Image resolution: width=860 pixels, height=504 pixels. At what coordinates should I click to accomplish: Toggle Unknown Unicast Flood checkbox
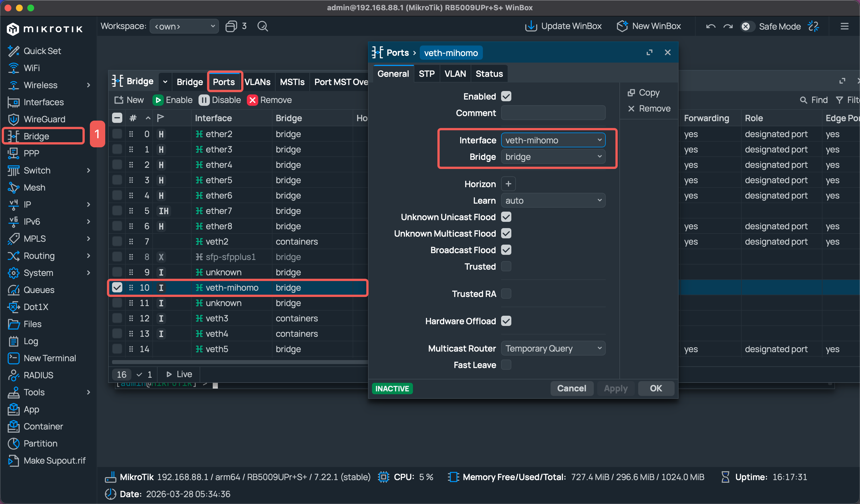(506, 217)
